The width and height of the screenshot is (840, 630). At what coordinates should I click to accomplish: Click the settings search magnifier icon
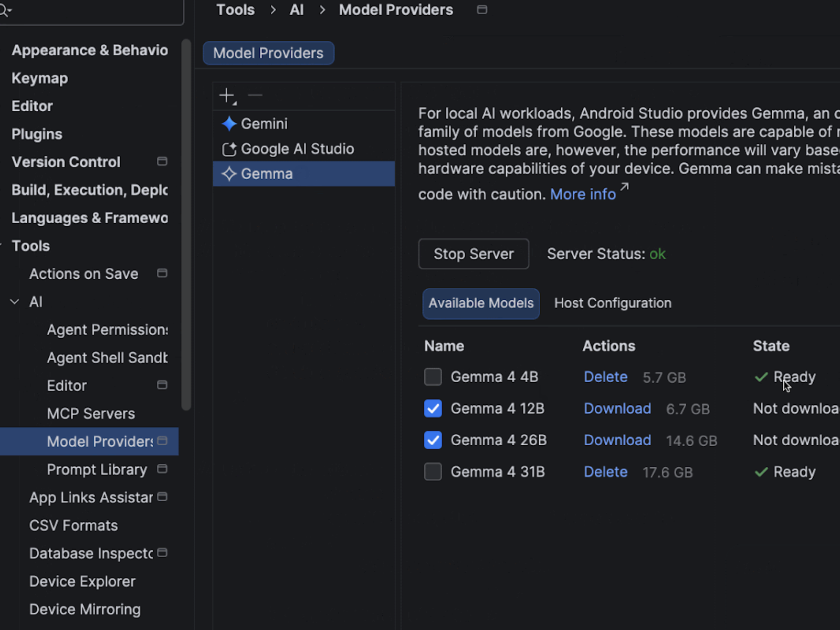(5, 10)
